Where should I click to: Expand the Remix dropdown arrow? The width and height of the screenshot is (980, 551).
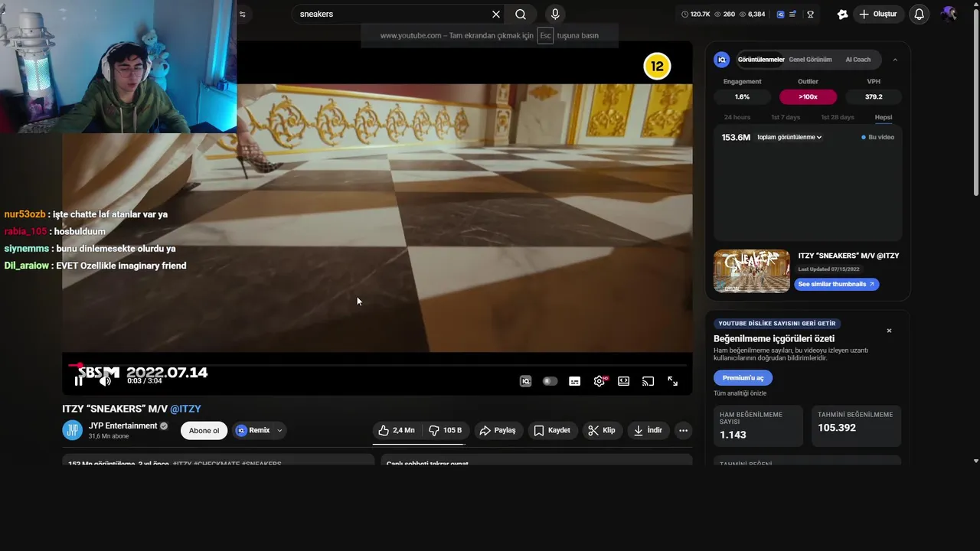pos(279,430)
